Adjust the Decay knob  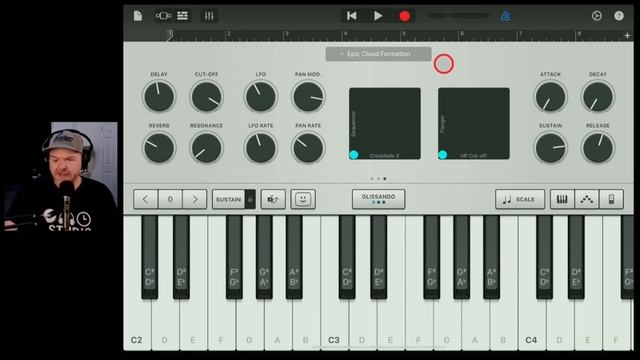tap(598, 97)
